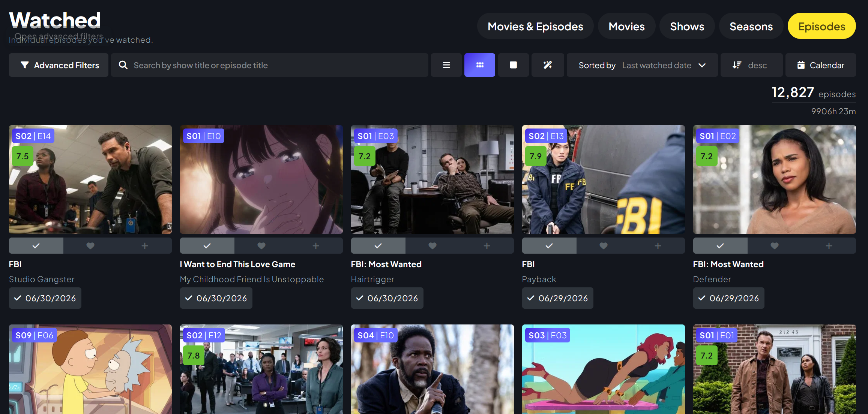Open the Payback S02 E13 thumbnail

click(604, 179)
